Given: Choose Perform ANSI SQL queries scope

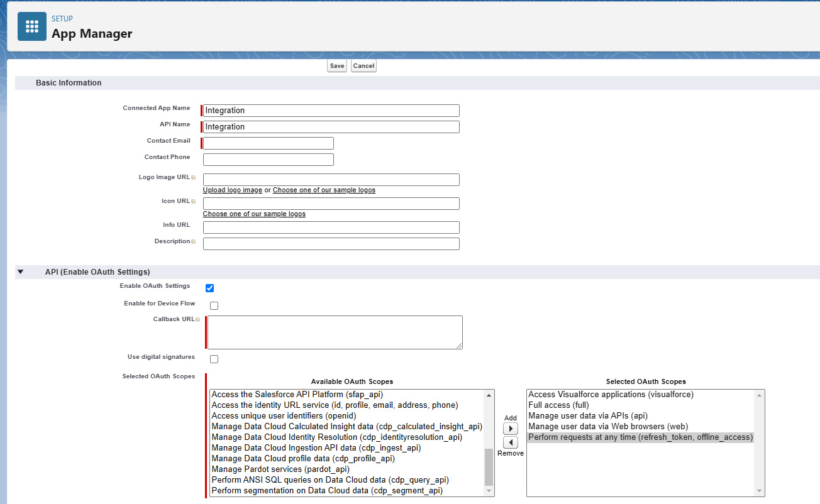Looking at the screenshot, I should point(347,480).
